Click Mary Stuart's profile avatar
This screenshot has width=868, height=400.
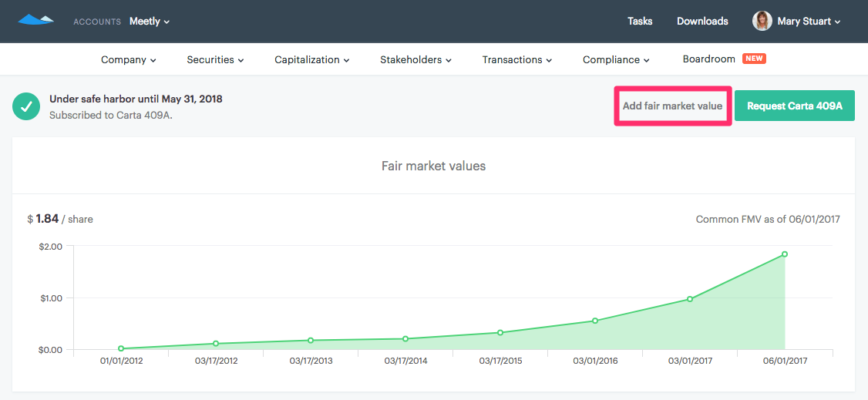(x=762, y=21)
